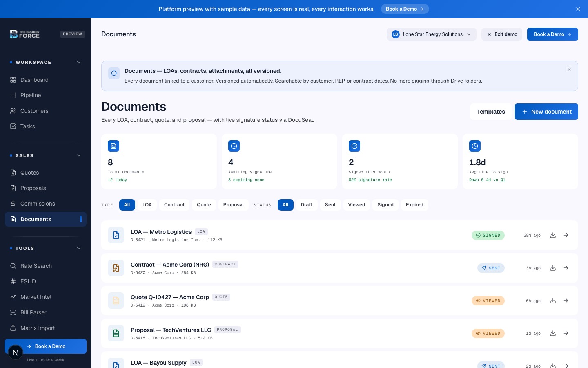Screen dimensions: 588x368
Task: Open the Proposal — TechVentures LLC row arrow
Action: [x=566, y=333]
